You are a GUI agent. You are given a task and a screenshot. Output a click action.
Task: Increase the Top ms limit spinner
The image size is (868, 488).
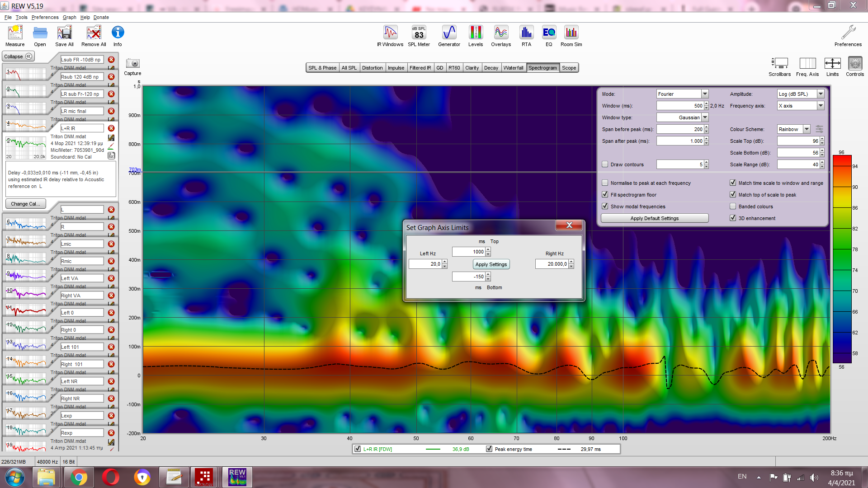click(x=488, y=250)
